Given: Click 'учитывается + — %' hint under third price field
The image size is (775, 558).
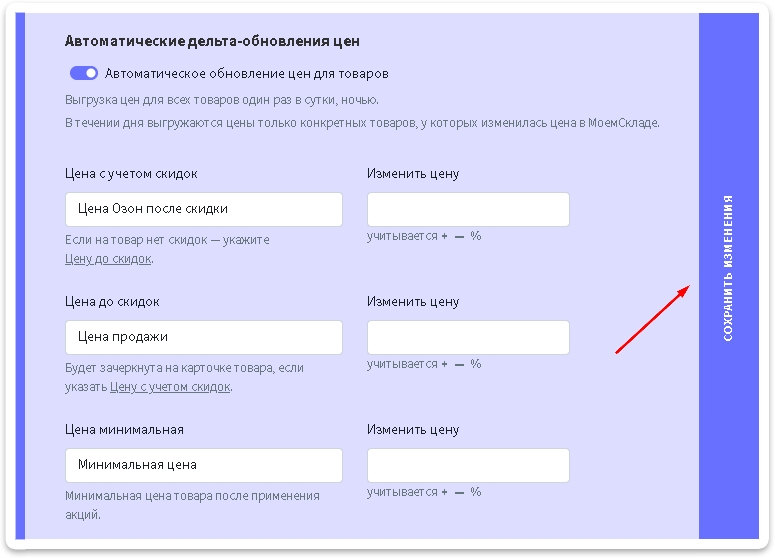Looking at the screenshot, I should pyautogui.click(x=424, y=492).
